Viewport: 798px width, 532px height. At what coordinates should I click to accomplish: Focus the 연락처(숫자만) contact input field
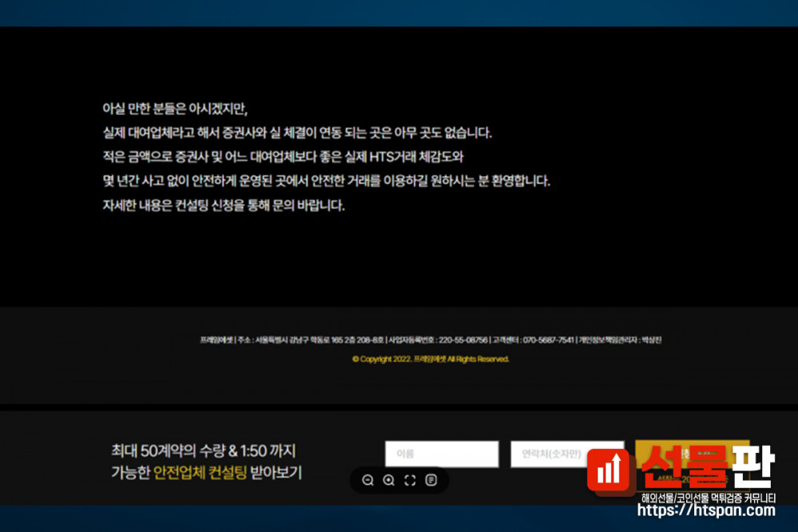pyautogui.click(x=567, y=454)
